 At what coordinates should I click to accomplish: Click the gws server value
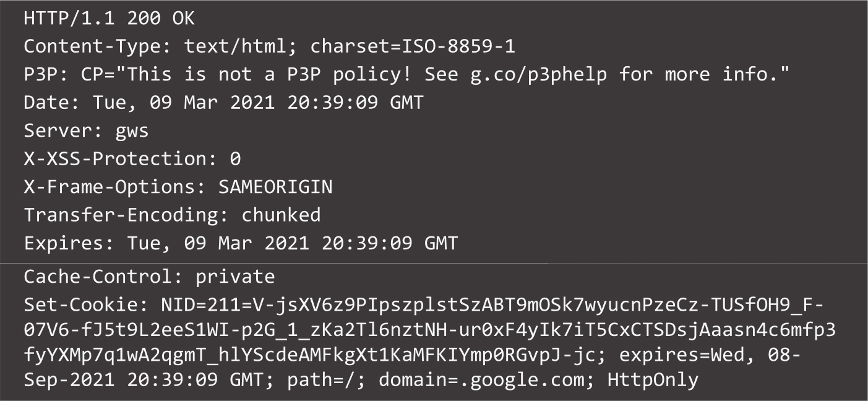(x=132, y=131)
